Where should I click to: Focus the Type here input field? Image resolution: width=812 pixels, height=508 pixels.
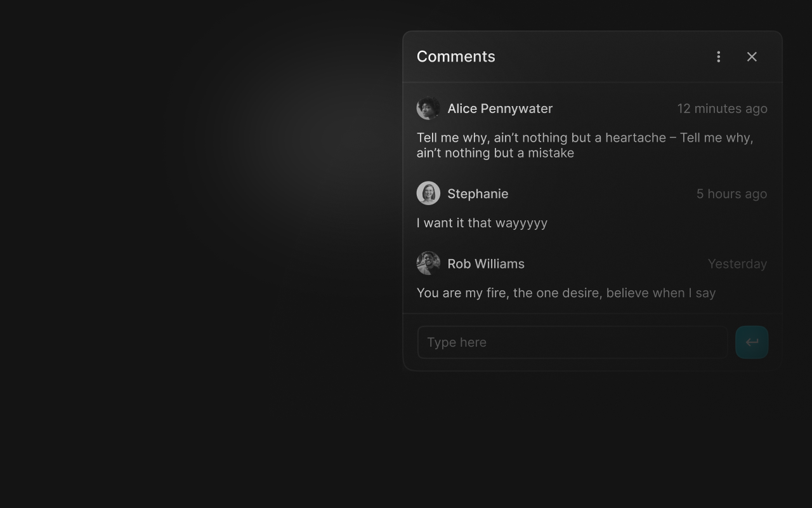coord(572,342)
